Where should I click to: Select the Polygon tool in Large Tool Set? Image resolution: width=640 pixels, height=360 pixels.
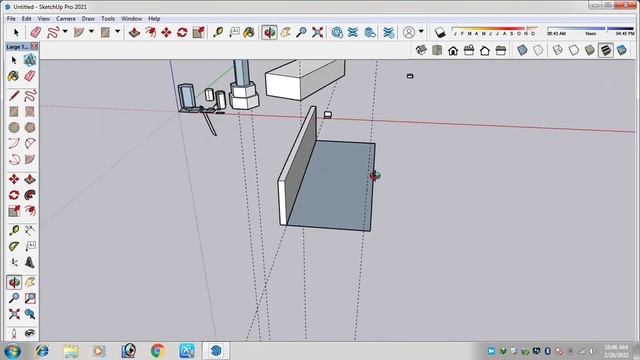coord(30,128)
